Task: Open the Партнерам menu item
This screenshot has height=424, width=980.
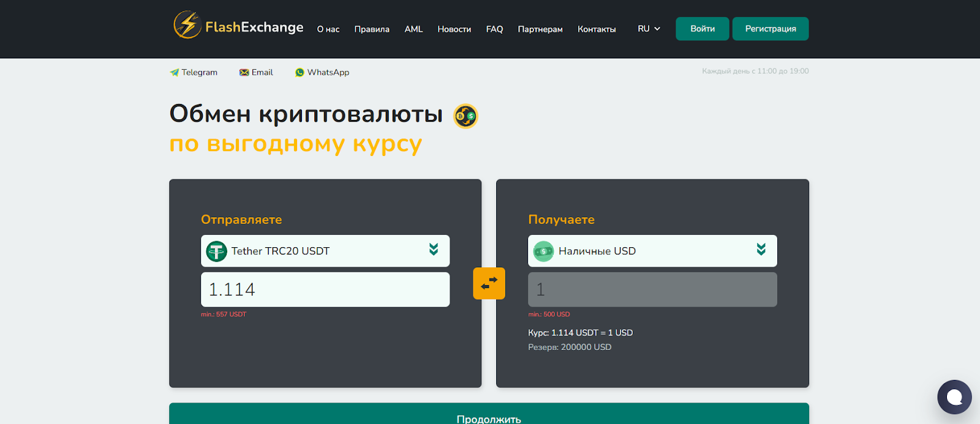Action: click(x=540, y=29)
